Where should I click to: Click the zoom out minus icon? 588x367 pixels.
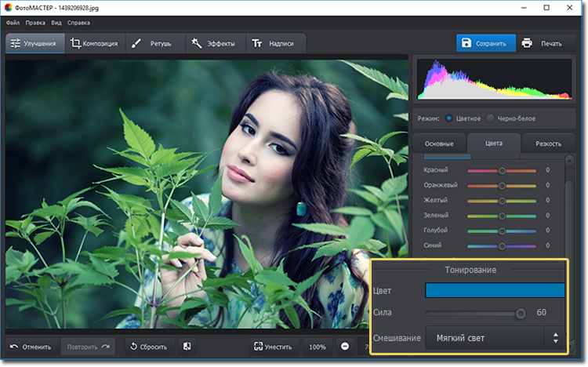[x=345, y=347]
